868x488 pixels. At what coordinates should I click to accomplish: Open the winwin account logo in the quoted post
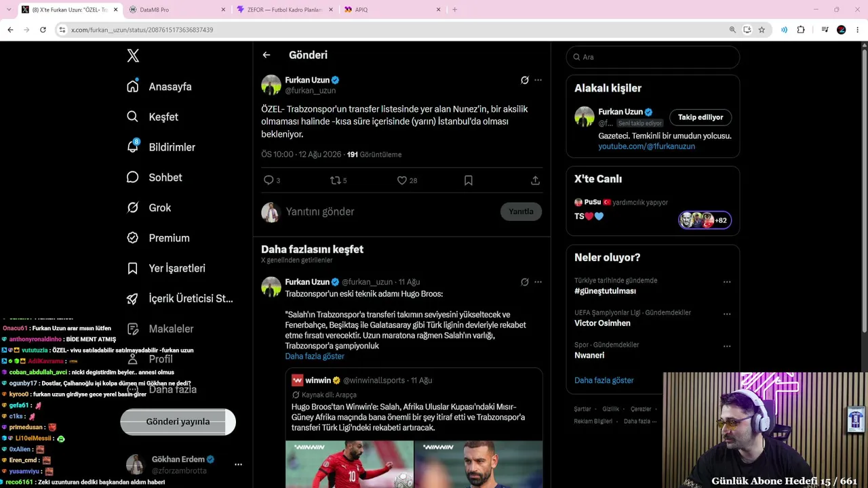click(297, 380)
